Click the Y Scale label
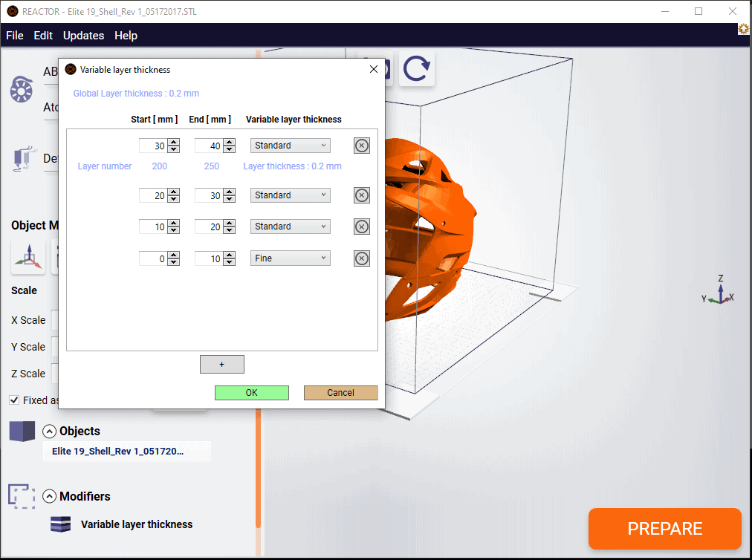The image size is (752, 560). 28,347
